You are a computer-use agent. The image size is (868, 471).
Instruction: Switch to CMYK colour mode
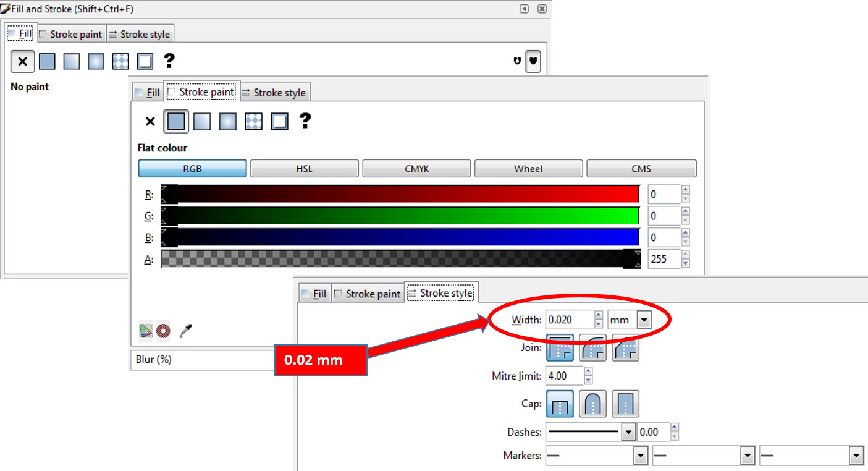tap(416, 169)
